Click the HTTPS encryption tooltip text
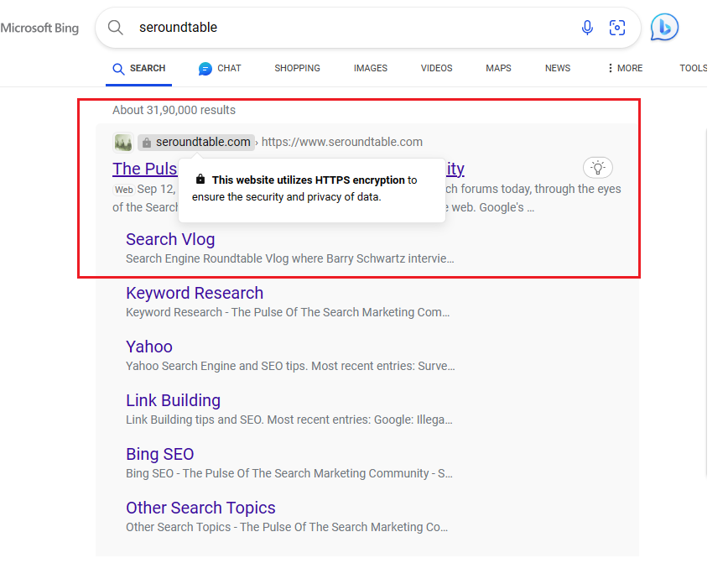 304,189
